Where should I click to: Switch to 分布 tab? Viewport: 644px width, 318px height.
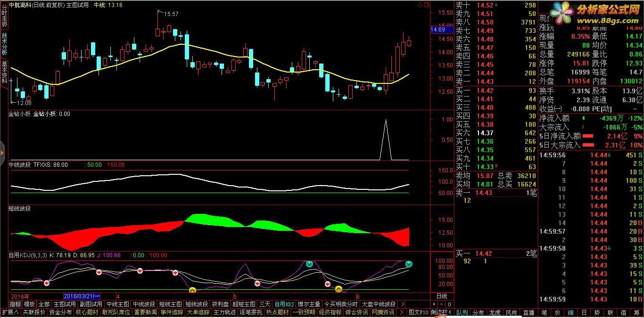pyautogui.click(x=478, y=312)
